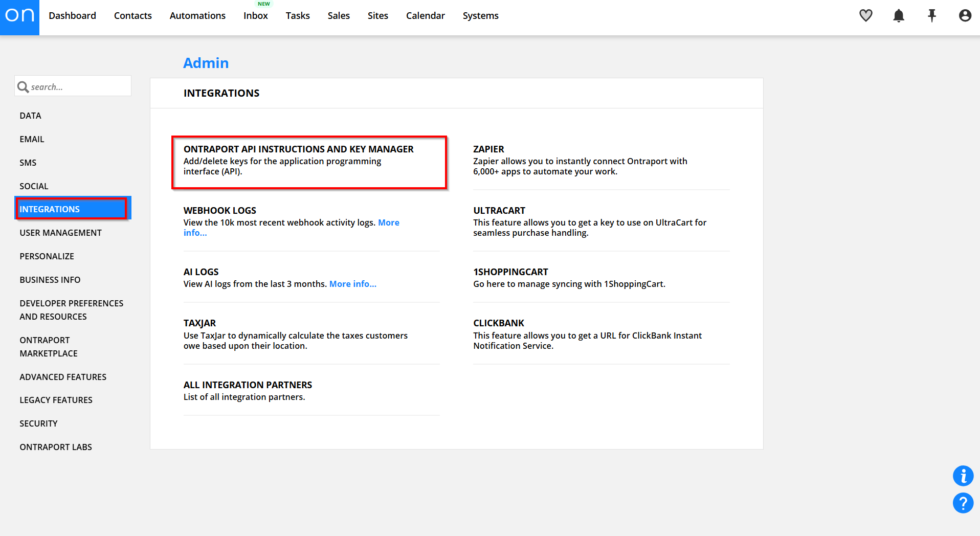980x536 pixels.
Task: Open the blue help question icon
Action: 963,503
